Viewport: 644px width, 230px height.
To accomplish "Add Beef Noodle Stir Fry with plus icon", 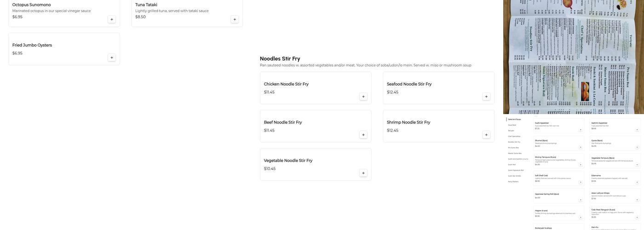I will 363,135.
